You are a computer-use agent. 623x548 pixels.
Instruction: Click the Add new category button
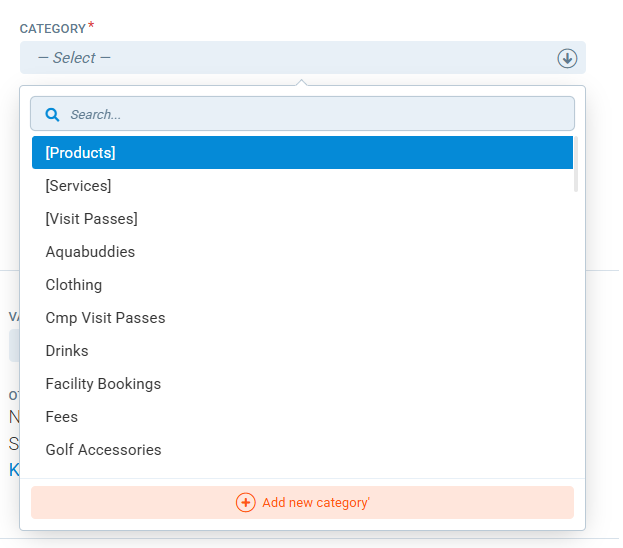[302, 502]
